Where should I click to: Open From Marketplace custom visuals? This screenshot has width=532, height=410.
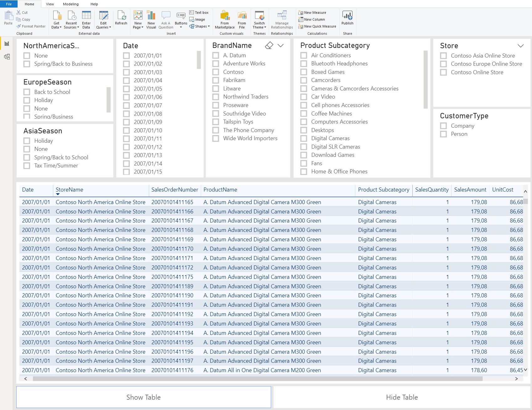225,19
